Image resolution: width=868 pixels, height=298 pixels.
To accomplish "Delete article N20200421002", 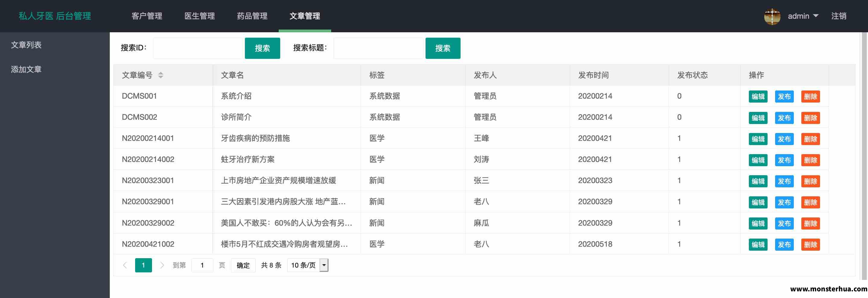I will coord(810,245).
